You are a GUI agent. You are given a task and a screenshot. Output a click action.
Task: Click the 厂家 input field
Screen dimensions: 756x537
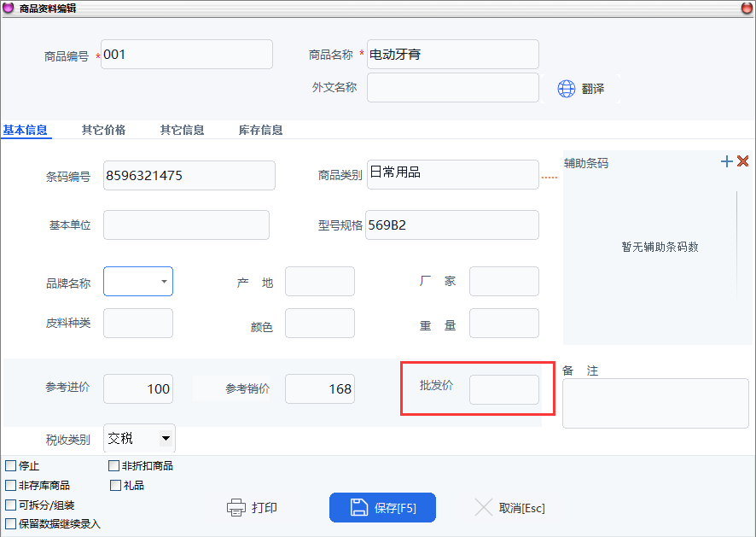click(x=503, y=281)
